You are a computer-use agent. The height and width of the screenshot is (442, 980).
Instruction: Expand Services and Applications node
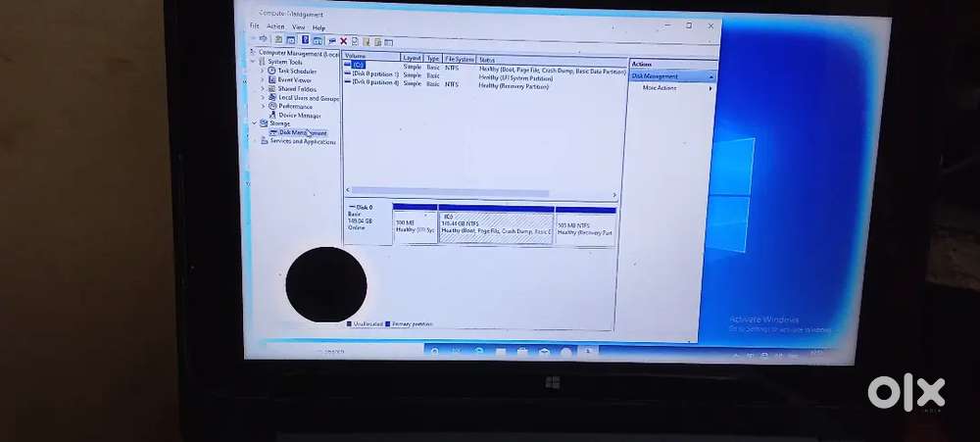[255, 141]
